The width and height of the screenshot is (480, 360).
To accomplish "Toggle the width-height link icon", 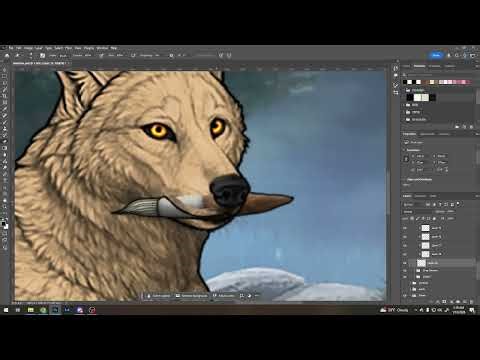I will tap(406, 159).
